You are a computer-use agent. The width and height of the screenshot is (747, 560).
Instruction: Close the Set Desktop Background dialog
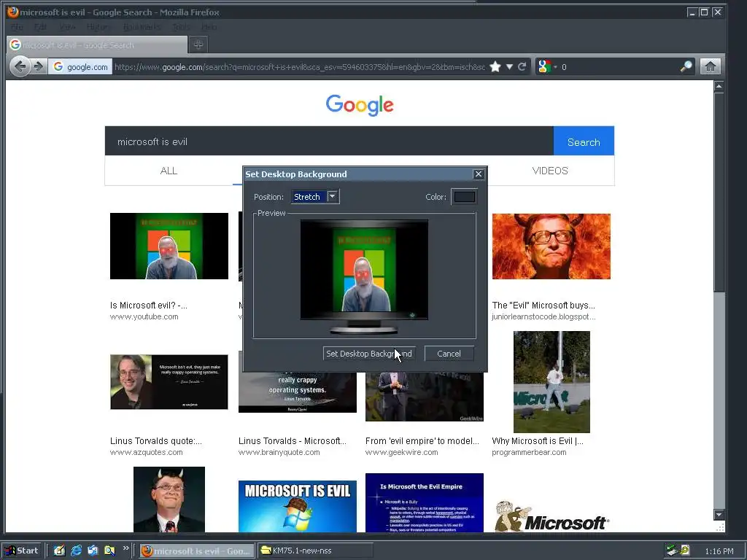479,174
